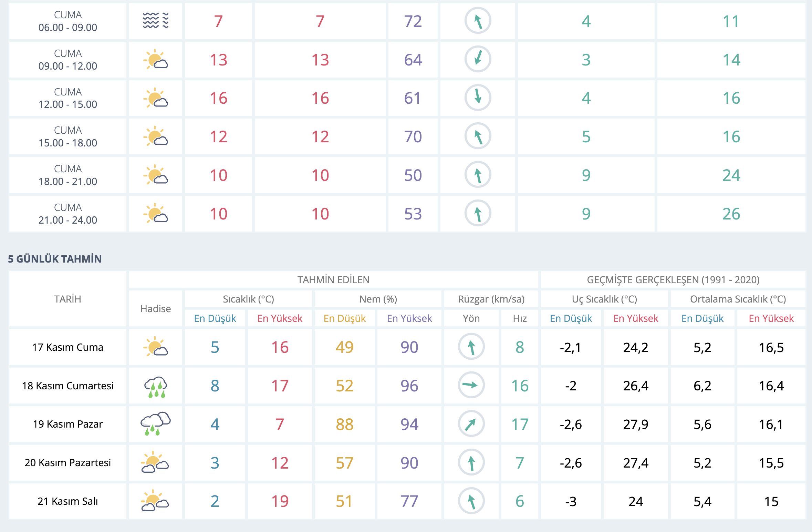The image size is (812, 532).
Task: Click partly sunny icon for 17 Kasım Cuma
Action: click(x=156, y=347)
